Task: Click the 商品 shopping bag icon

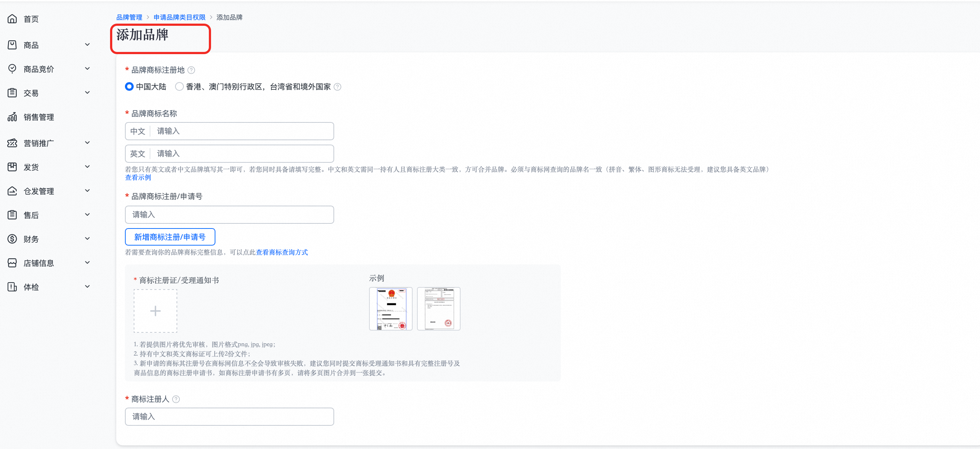Action: point(12,45)
